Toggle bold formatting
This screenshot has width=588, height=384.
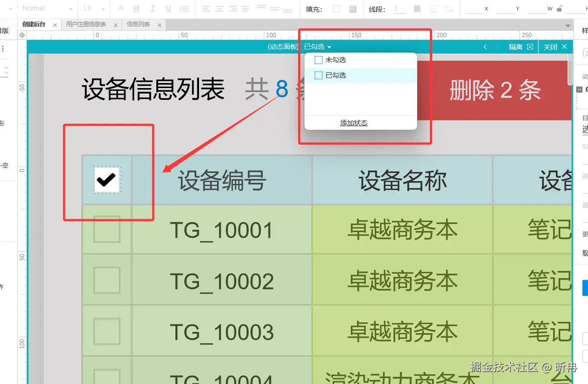(x=136, y=9)
